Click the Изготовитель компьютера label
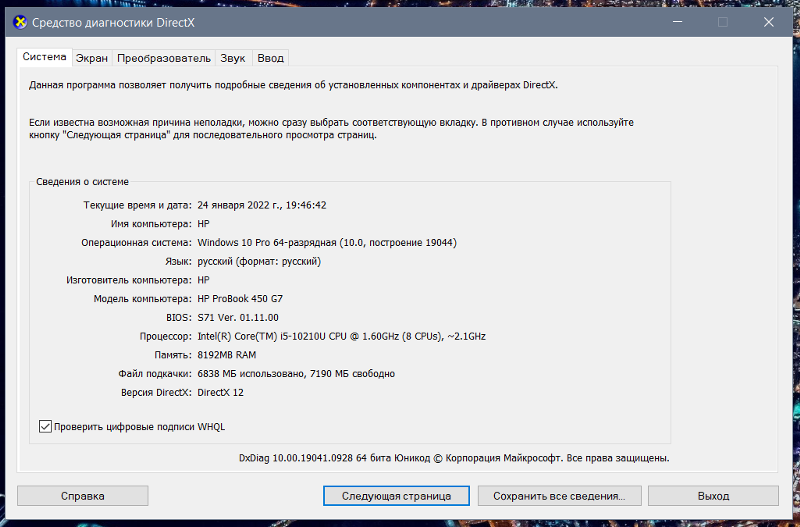Screen dimensions: 800x527 point(129,280)
